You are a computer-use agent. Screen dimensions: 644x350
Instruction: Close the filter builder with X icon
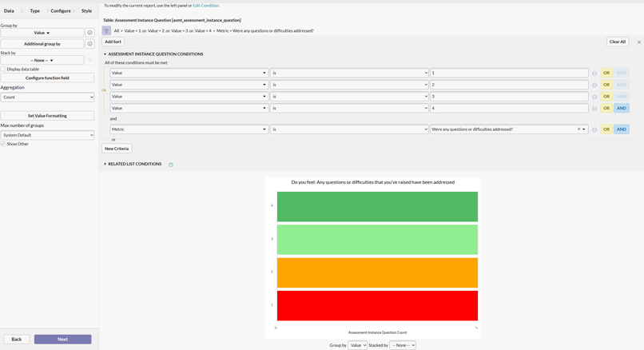point(638,42)
